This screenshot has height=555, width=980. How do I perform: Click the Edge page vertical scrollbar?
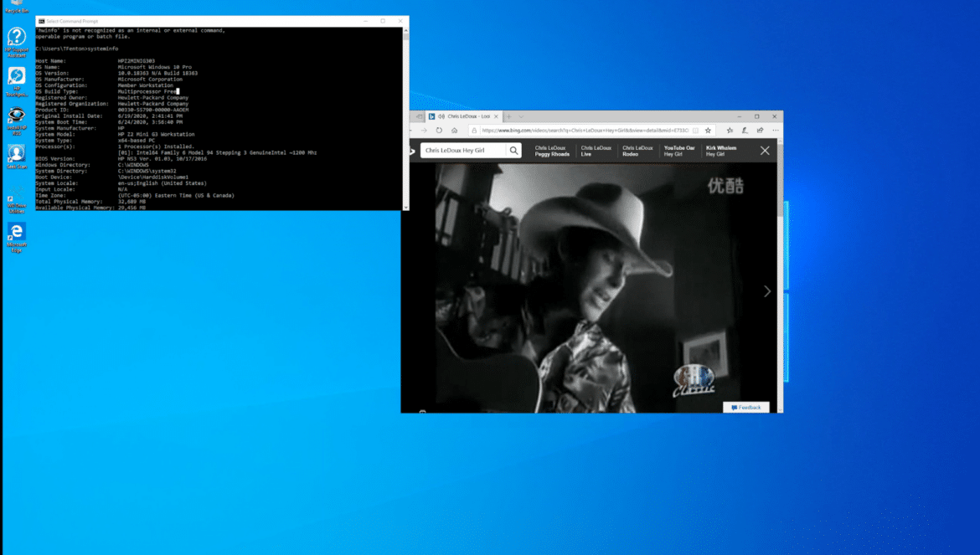780,275
